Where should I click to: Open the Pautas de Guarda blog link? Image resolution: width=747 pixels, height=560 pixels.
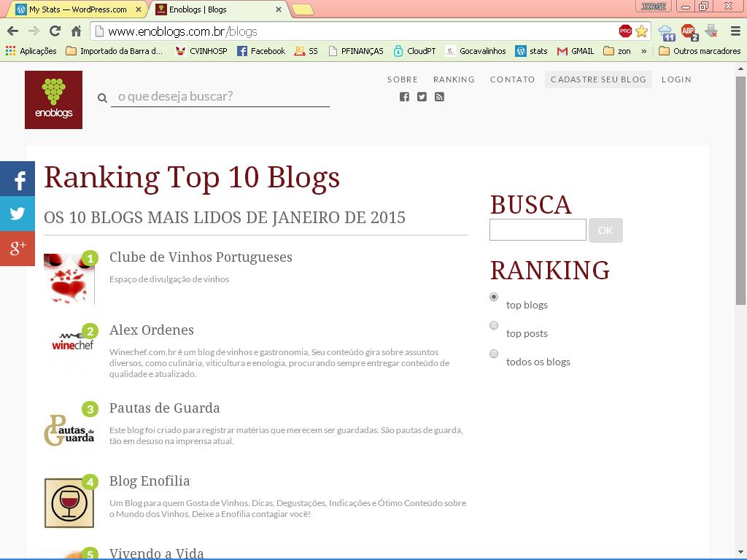164,408
